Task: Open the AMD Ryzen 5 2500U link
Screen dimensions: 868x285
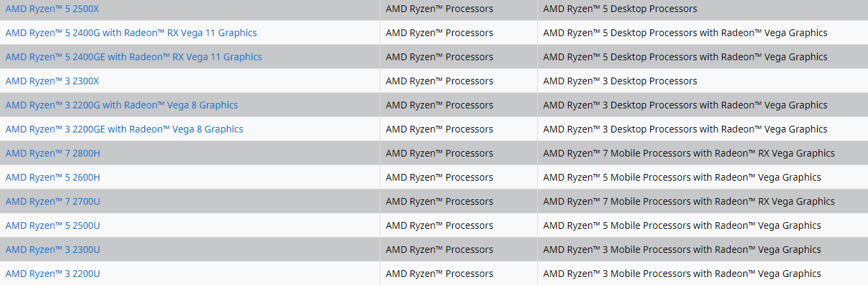Action: click(52, 225)
